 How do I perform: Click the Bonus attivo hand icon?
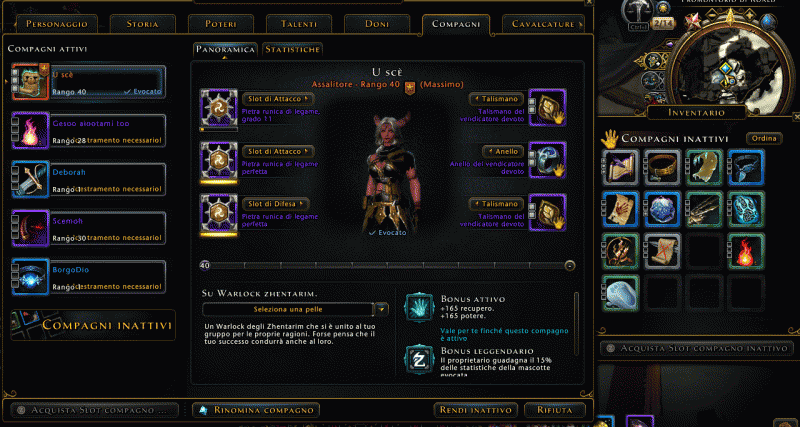(x=419, y=307)
